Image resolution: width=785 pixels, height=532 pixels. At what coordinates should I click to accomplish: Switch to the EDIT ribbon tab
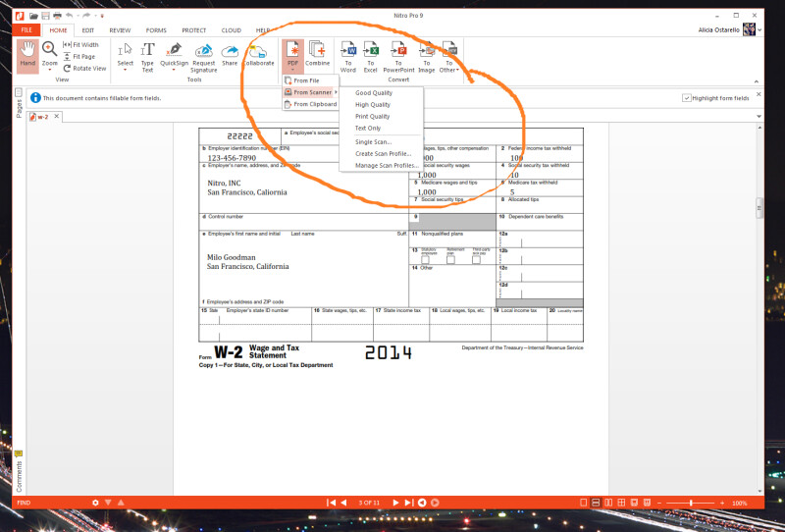pyautogui.click(x=88, y=30)
